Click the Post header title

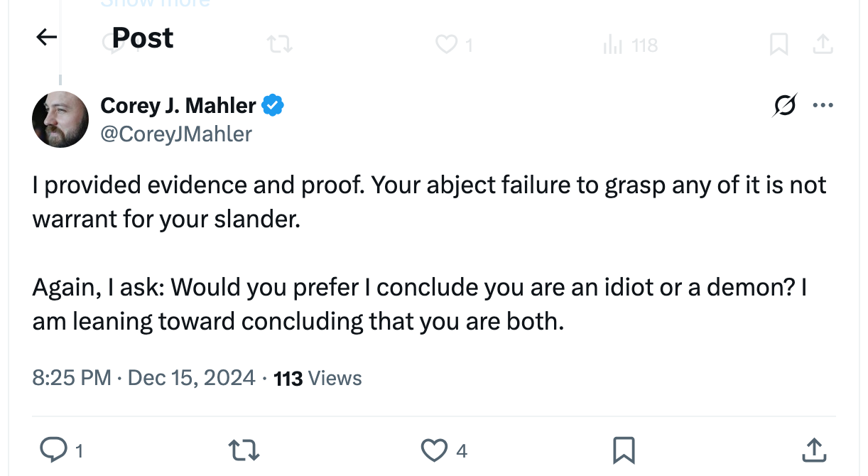click(141, 37)
